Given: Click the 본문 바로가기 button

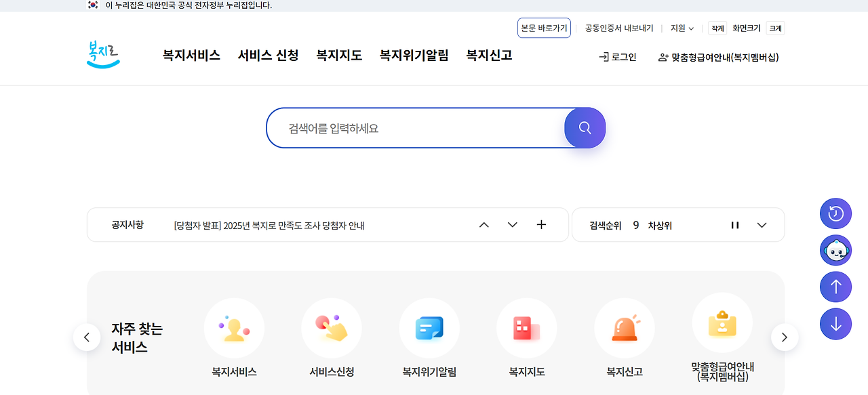Looking at the screenshot, I should click(544, 28).
